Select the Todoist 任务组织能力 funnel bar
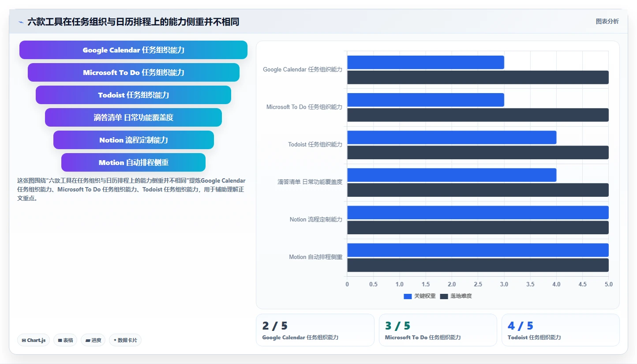This screenshot has width=637, height=364. pyautogui.click(x=133, y=95)
